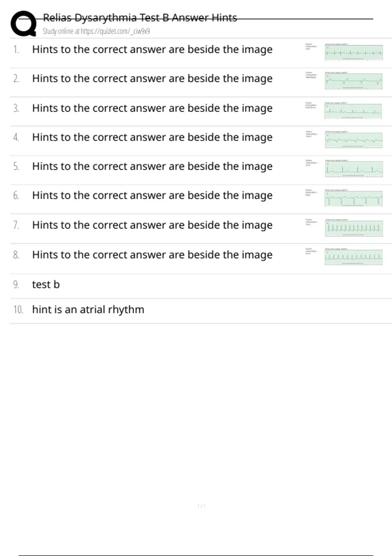Enlarge the ECG strip thumbnail for item 7
Viewport: 392px width, 556px height.
tap(353, 228)
